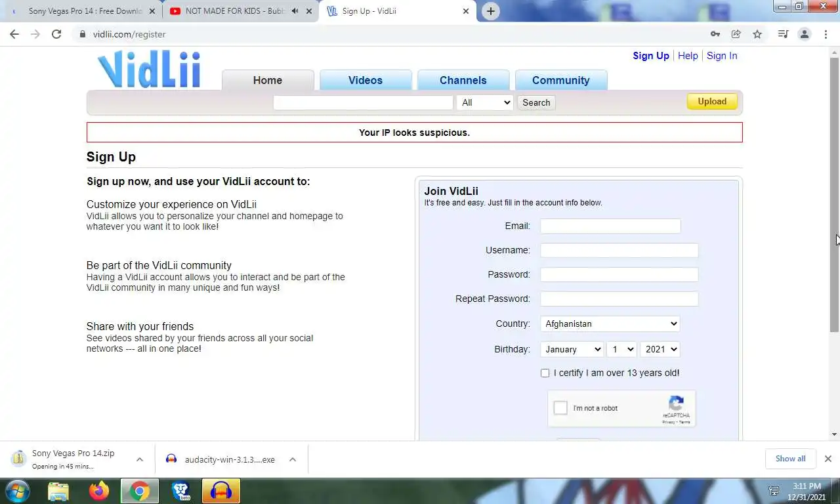Viewport: 840px width, 504px height.
Task: Open the Chrome profile avatar icon
Action: point(805,34)
